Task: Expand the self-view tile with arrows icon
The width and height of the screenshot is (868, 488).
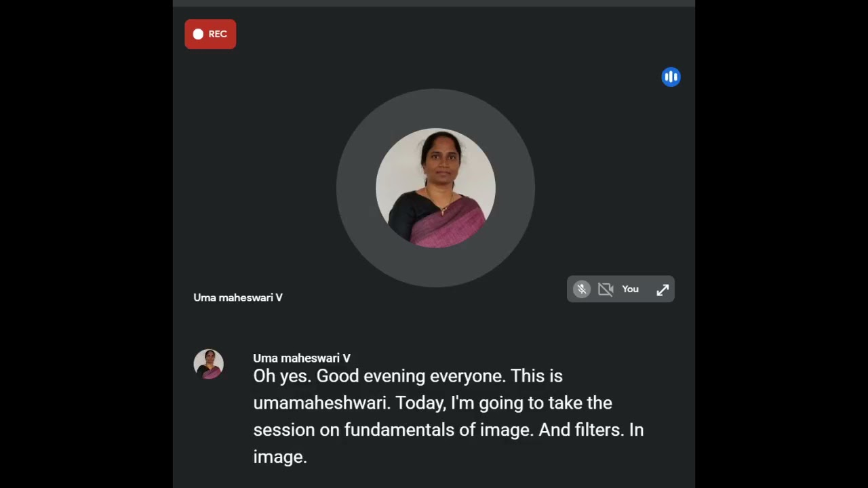Action: coord(663,290)
